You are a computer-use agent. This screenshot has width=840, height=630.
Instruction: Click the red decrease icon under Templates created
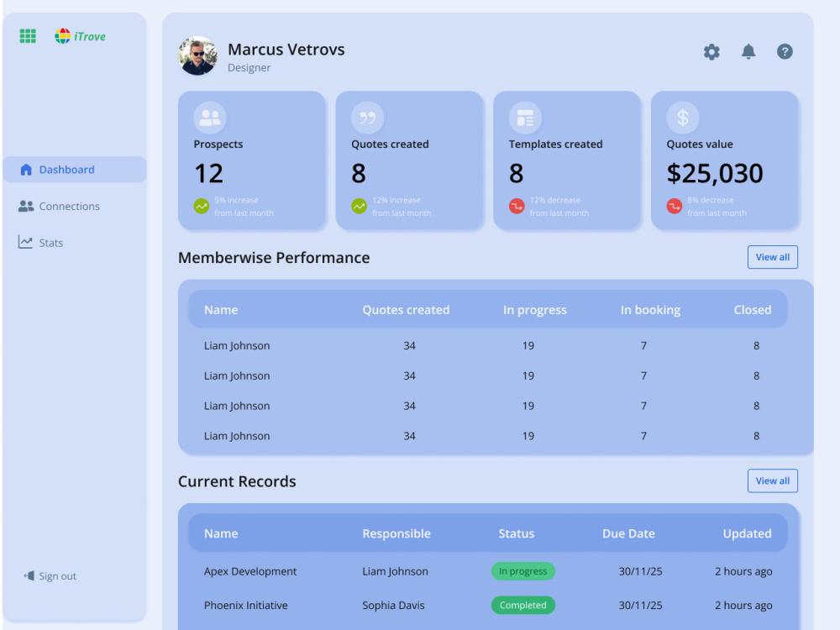click(x=517, y=206)
